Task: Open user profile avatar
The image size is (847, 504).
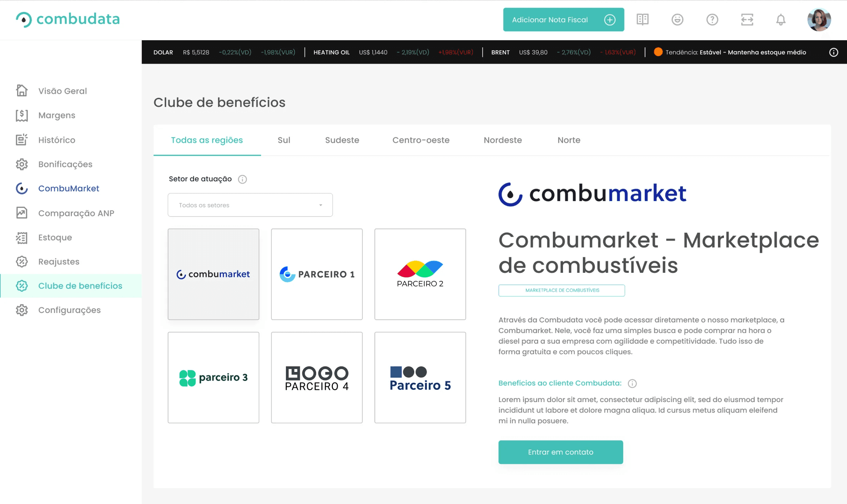Action: (819, 20)
